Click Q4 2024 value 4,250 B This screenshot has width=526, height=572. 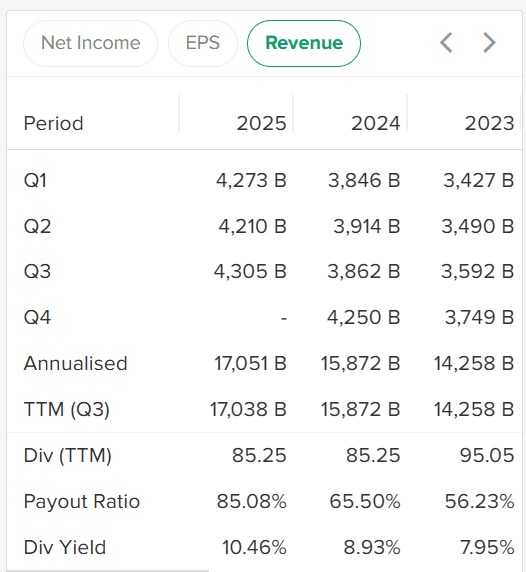click(364, 317)
